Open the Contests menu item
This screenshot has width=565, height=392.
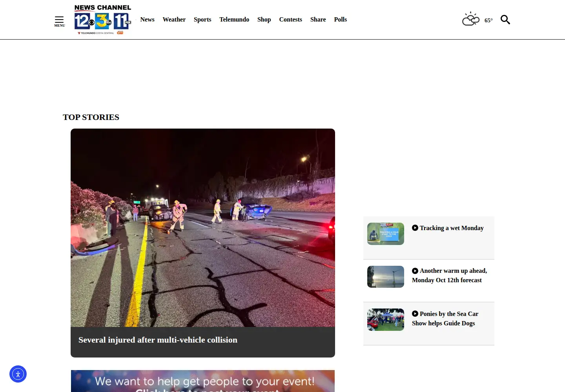tap(291, 20)
